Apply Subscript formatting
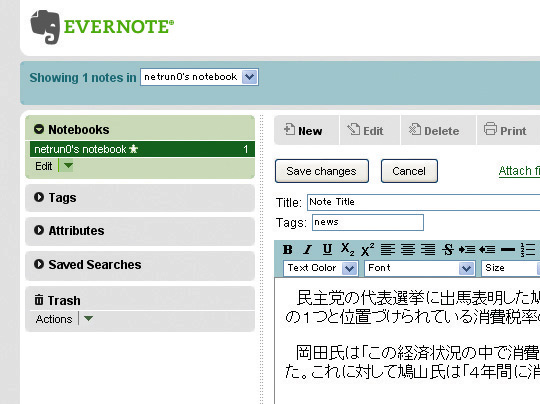This screenshot has height=404, width=540. coord(347,249)
